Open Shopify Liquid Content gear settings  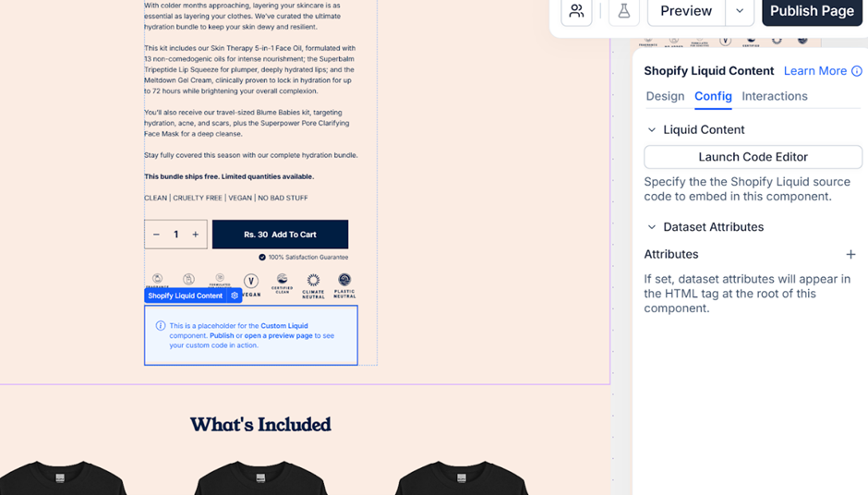pyautogui.click(x=235, y=296)
